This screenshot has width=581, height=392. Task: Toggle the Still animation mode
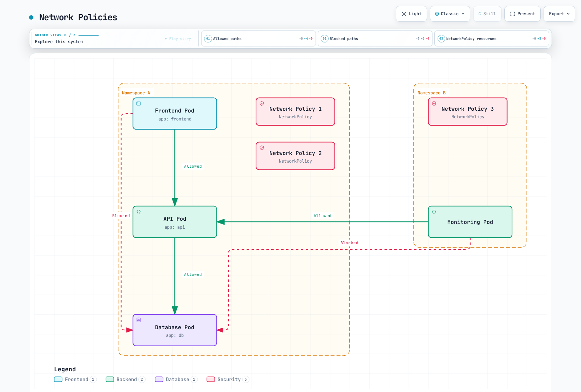487,14
